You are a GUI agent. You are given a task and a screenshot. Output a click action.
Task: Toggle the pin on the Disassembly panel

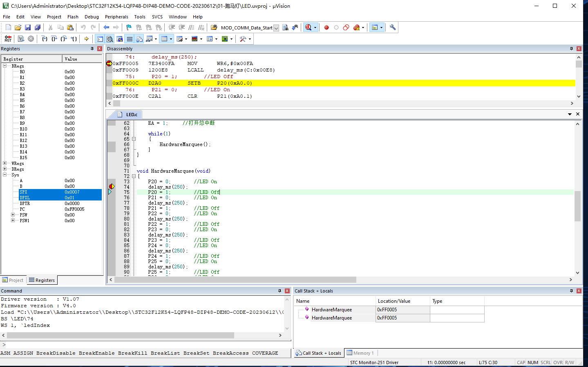click(571, 49)
